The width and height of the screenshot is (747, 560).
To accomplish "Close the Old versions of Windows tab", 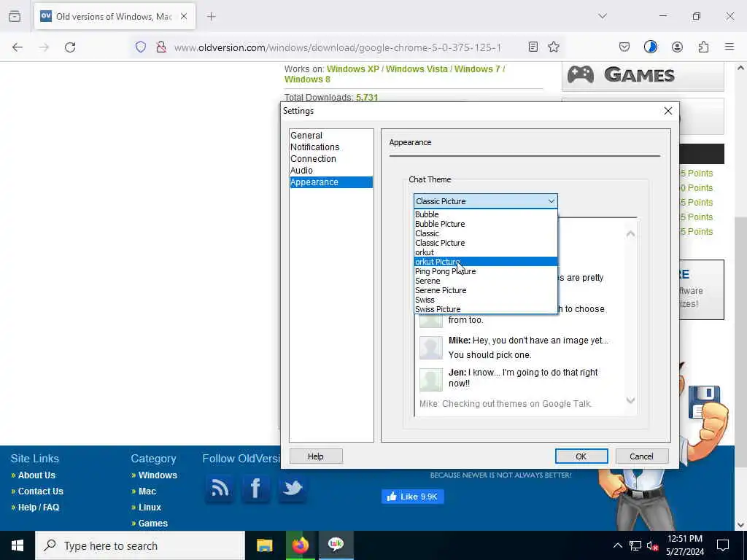I will (x=184, y=17).
